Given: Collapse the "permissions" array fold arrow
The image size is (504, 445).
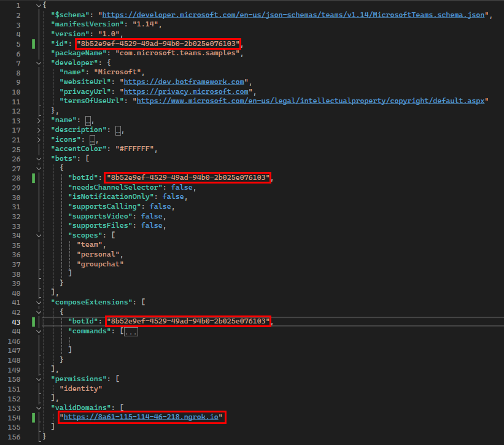Looking at the screenshot, I should [39, 379].
